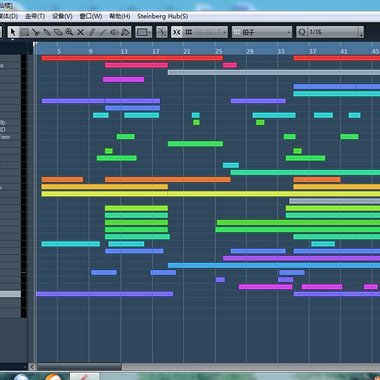
Task: Select the Color paint tool
Action: pos(125,32)
